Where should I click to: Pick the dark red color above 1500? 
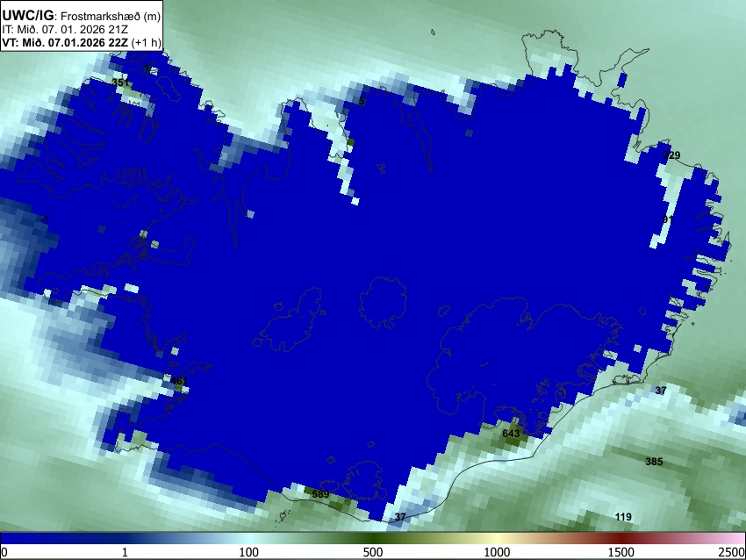click(x=621, y=538)
